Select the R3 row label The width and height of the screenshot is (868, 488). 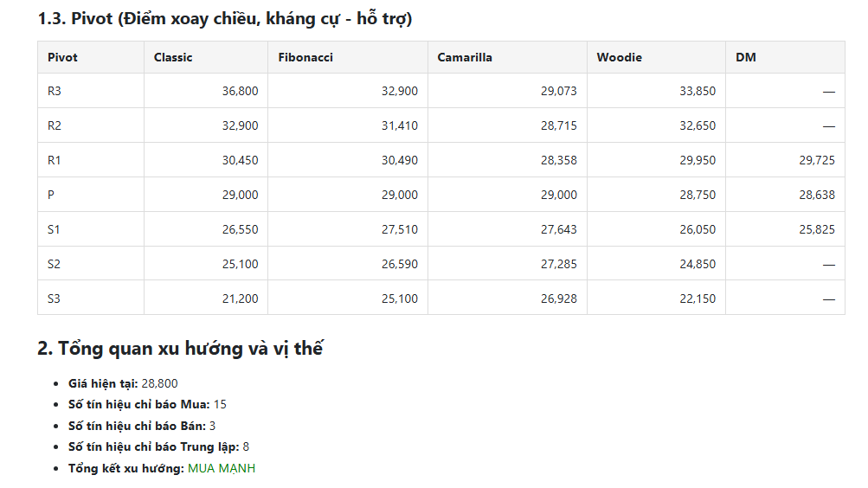coord(55,91)
